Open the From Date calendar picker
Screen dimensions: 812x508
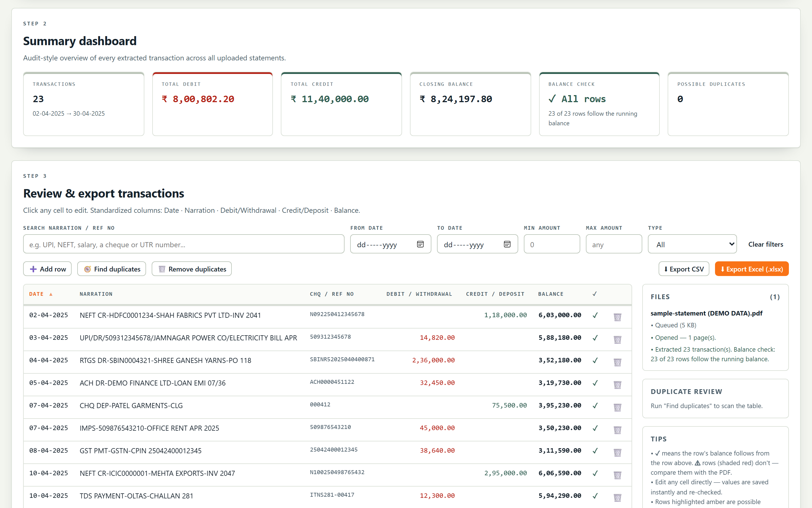coord(420,244)
